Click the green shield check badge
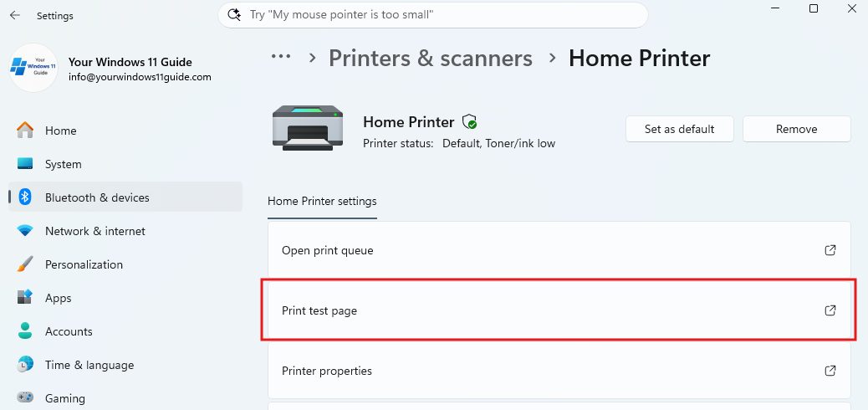 (x=469, y=122)
